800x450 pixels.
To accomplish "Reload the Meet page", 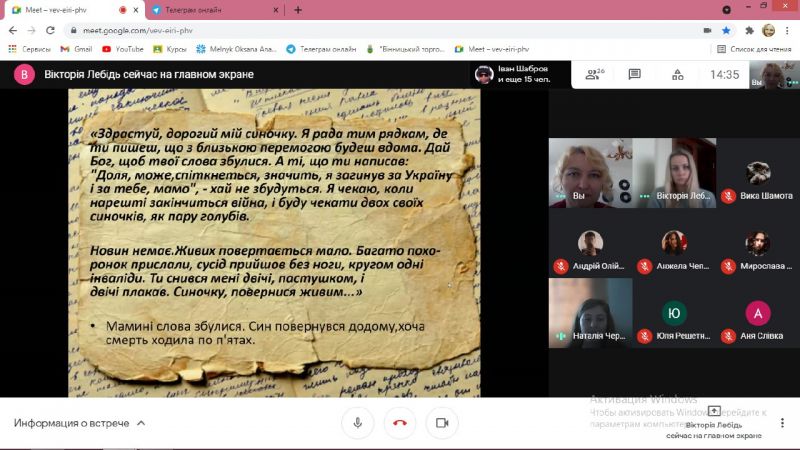I will click(50, 31).
